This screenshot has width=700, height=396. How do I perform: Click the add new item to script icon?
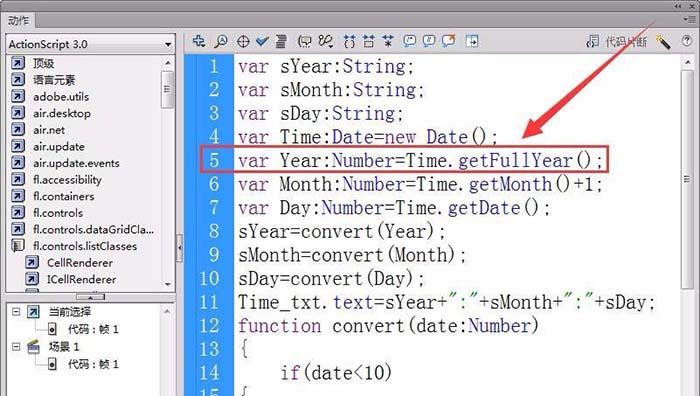(199, 42)
